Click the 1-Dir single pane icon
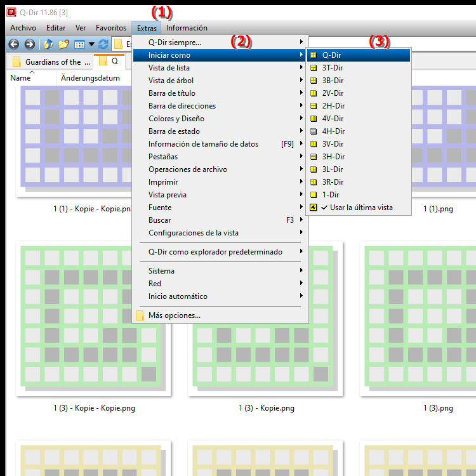 point(314,195)
